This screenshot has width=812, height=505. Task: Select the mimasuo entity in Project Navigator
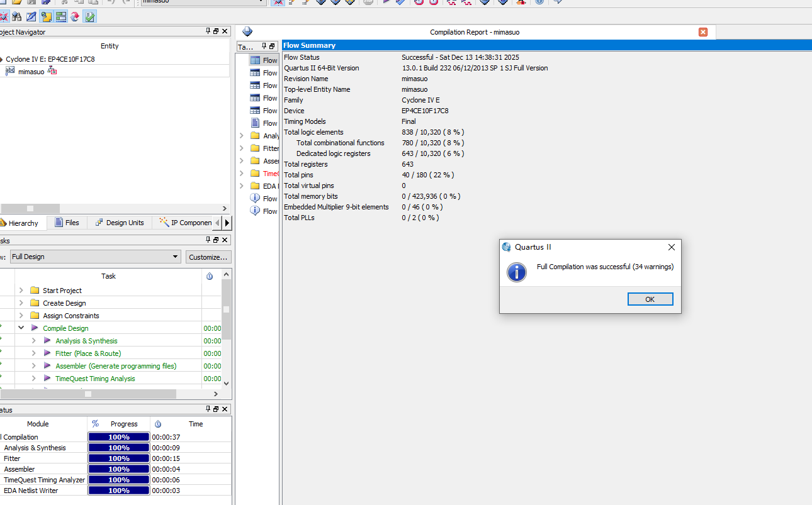pyautogui.click(x=31, y=72)
